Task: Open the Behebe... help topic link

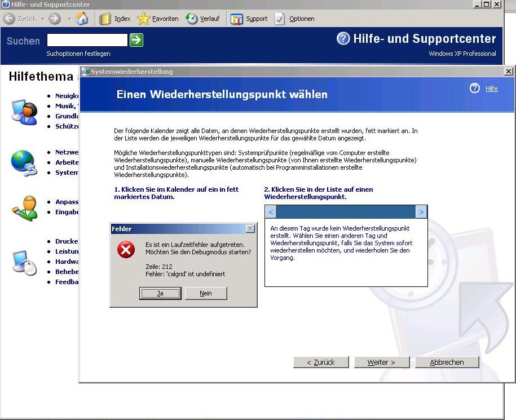Action: [x=67, y=272]
